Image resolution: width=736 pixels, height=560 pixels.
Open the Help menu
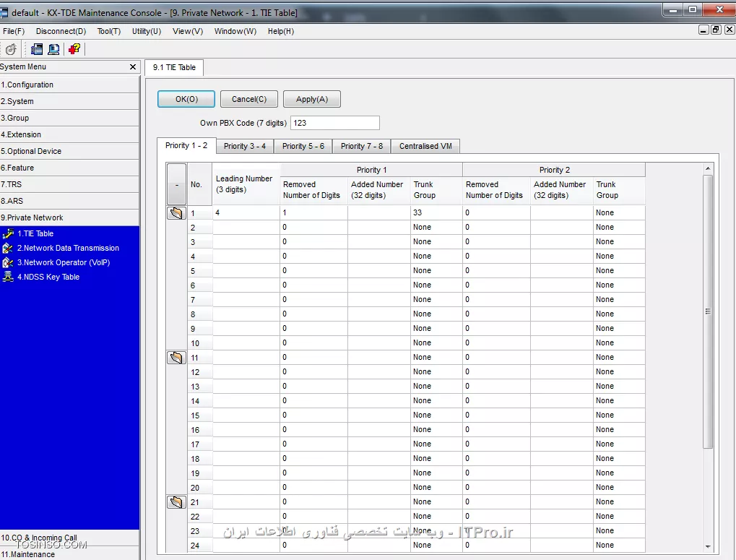(281, 31)
